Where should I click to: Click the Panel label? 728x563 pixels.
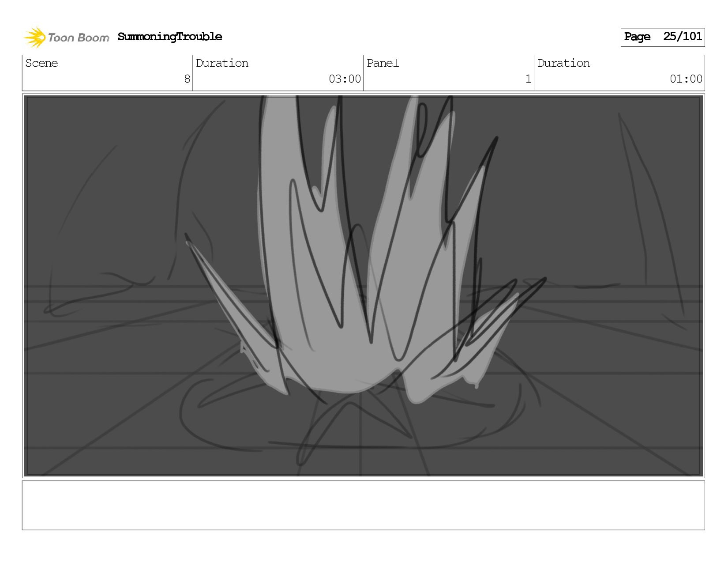(x=383, y=63)
